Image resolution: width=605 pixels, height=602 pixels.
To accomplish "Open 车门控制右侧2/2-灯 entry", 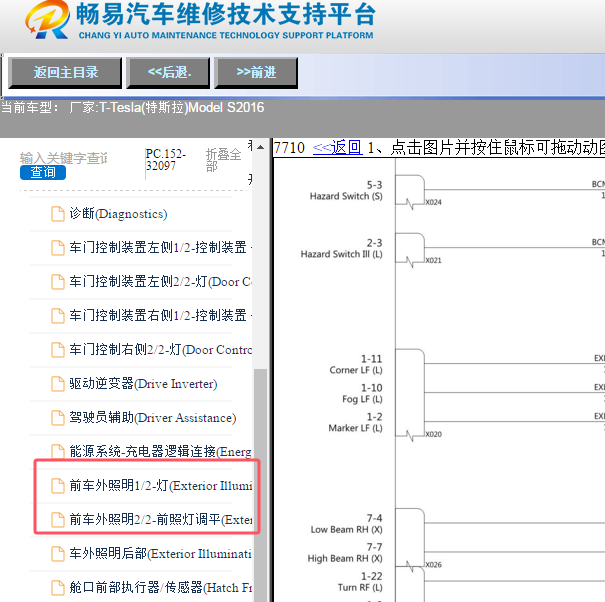I will [x=160, y=350].
